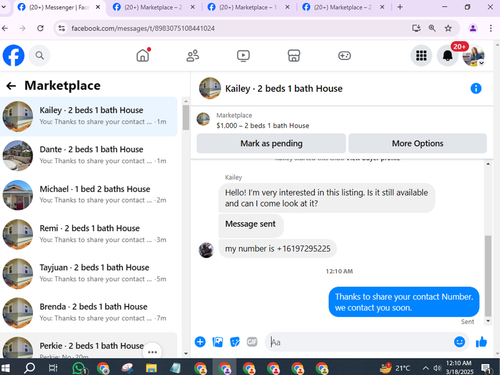Open Kailey conversation in the list

[89, 116]
